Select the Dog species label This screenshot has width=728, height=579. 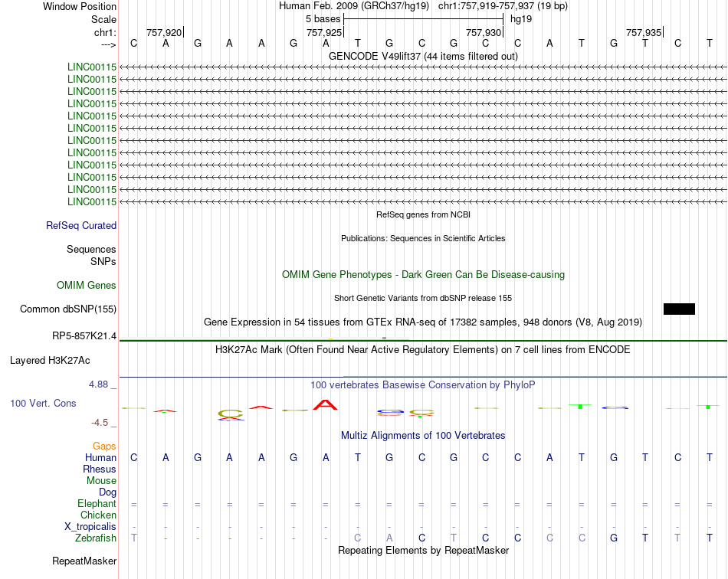(107, 492)
